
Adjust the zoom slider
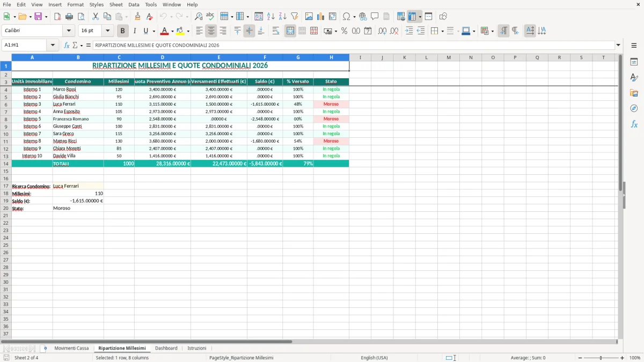pyautogui.click(x=601, y=358)
